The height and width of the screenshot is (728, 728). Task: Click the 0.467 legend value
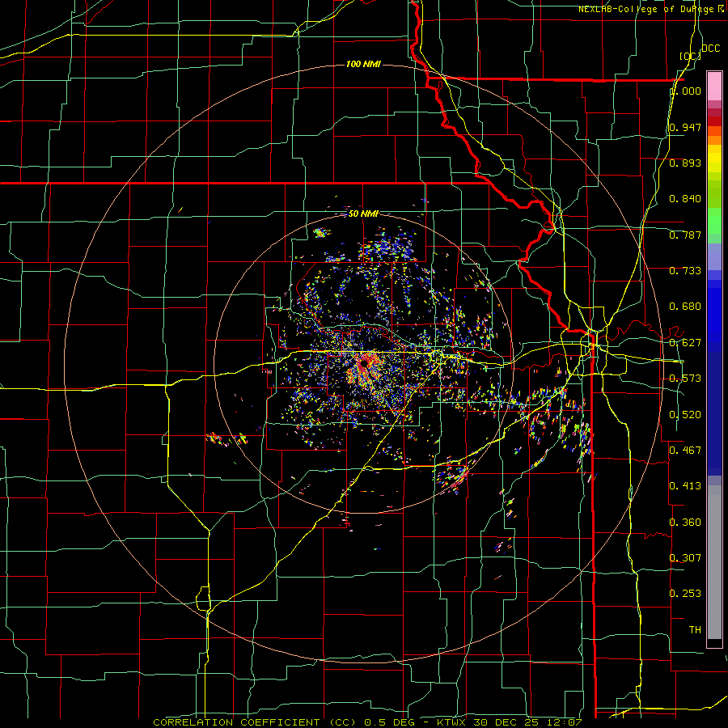(685, 451)
